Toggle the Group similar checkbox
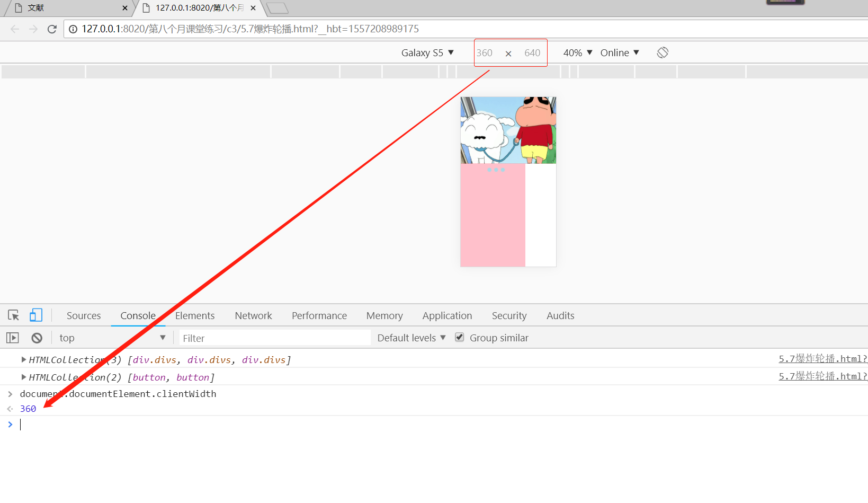Viewport: 868px width, 503px height. click(460, 337)
